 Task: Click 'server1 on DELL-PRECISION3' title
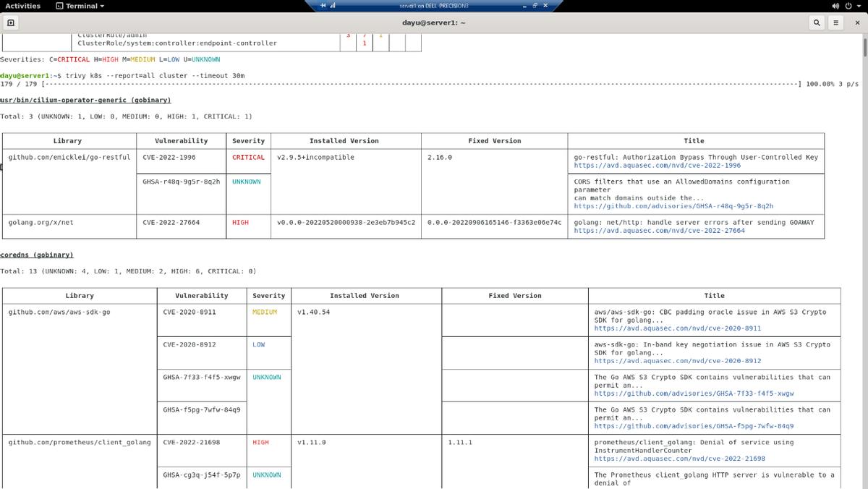[434, 5]
